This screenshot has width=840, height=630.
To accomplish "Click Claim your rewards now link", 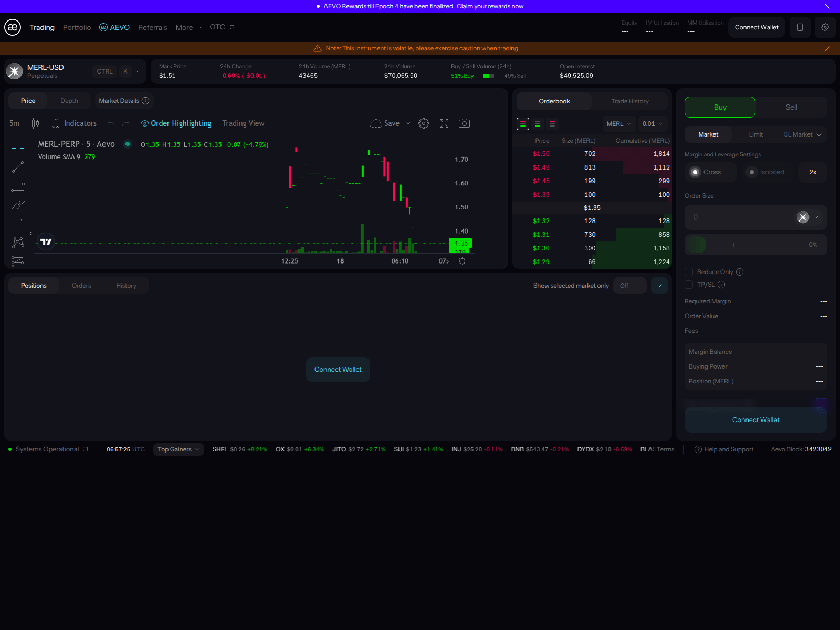I will [x=490, y=6].
